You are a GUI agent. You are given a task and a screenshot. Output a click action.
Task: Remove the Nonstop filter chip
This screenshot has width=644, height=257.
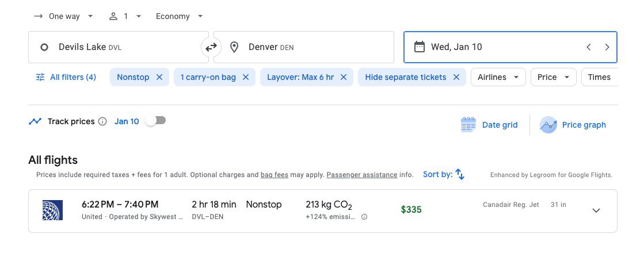159,77
